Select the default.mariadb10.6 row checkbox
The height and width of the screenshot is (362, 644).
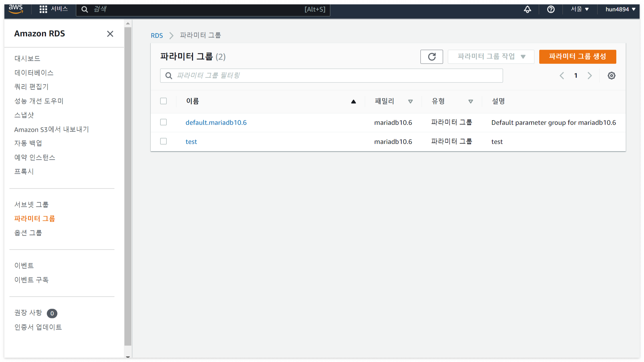tap(163, 122)
